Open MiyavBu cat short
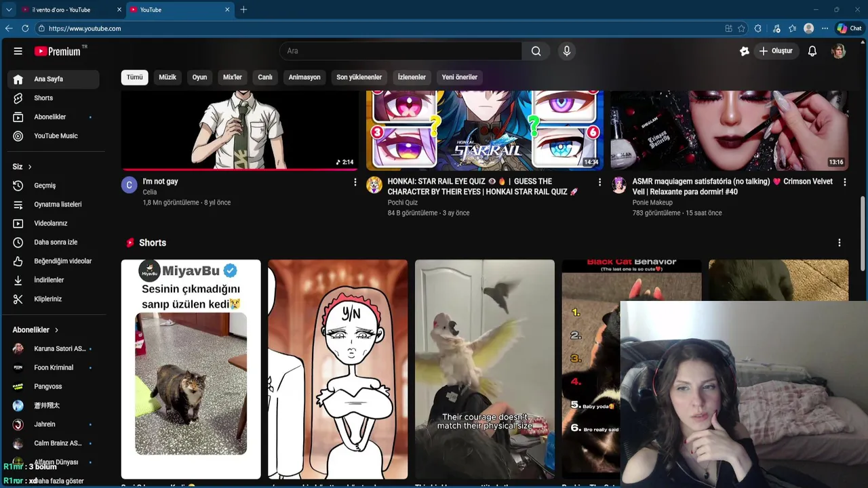868x488 pixels. (191, 369)
